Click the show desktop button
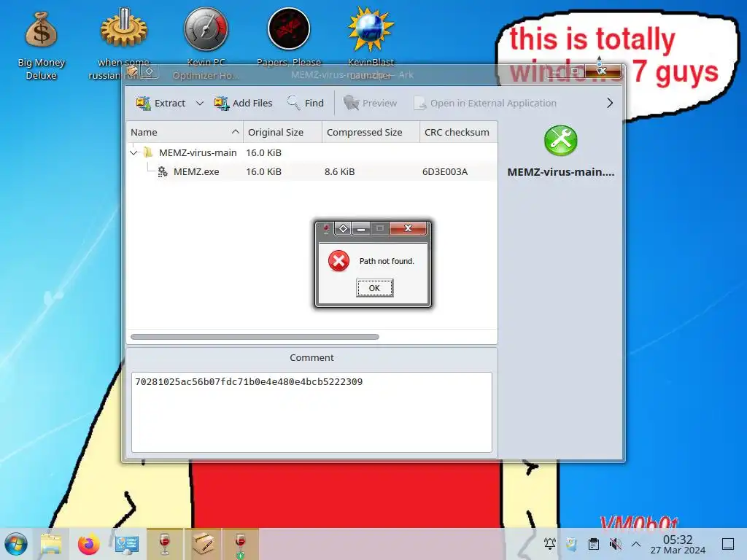The height and width of the screenshot is (560, 747). click(728, 543)
